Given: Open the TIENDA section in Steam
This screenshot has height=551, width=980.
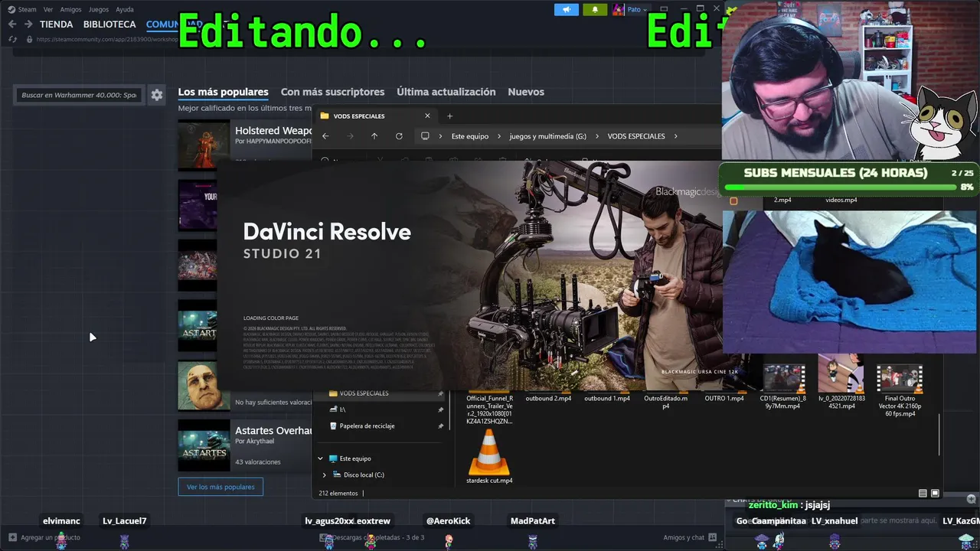Looking at the screenshot, I should pos(57,24).
